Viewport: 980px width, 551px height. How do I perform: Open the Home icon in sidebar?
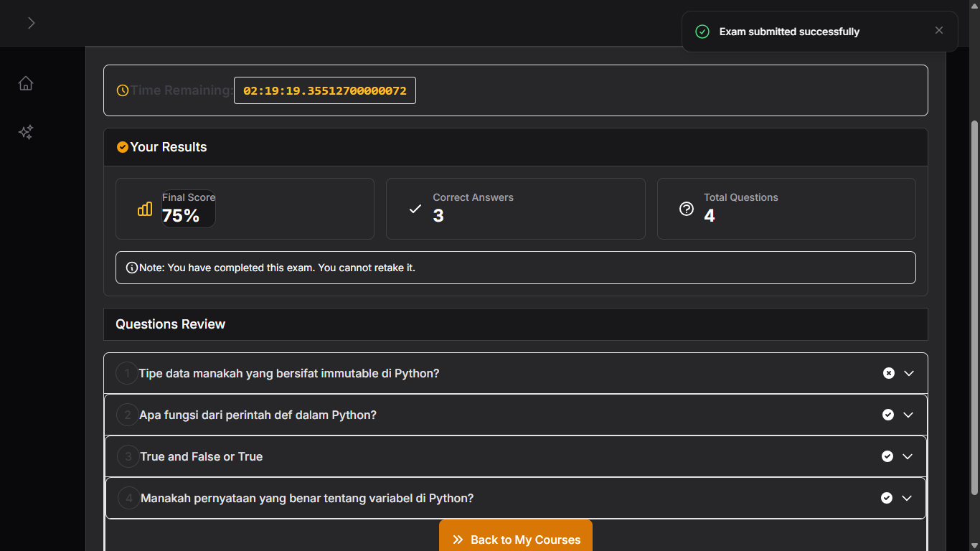pyautogui.click(x=26, y=83)
